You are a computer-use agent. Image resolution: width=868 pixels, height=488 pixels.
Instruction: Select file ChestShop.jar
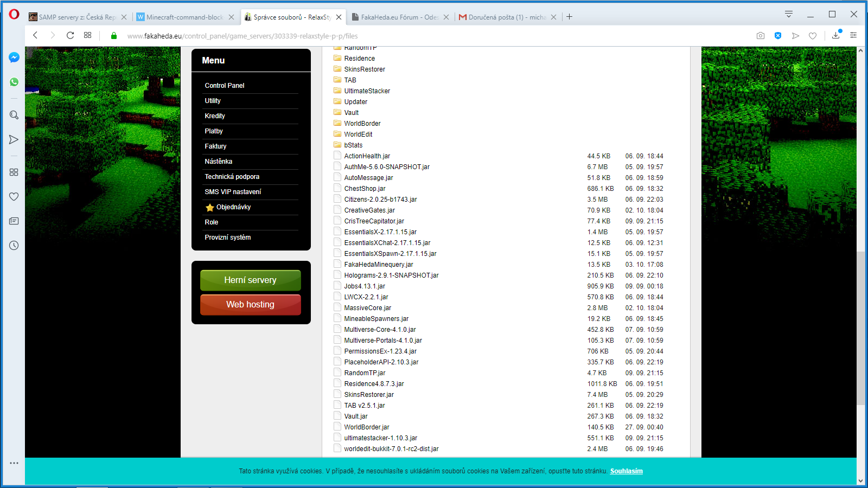365,189
